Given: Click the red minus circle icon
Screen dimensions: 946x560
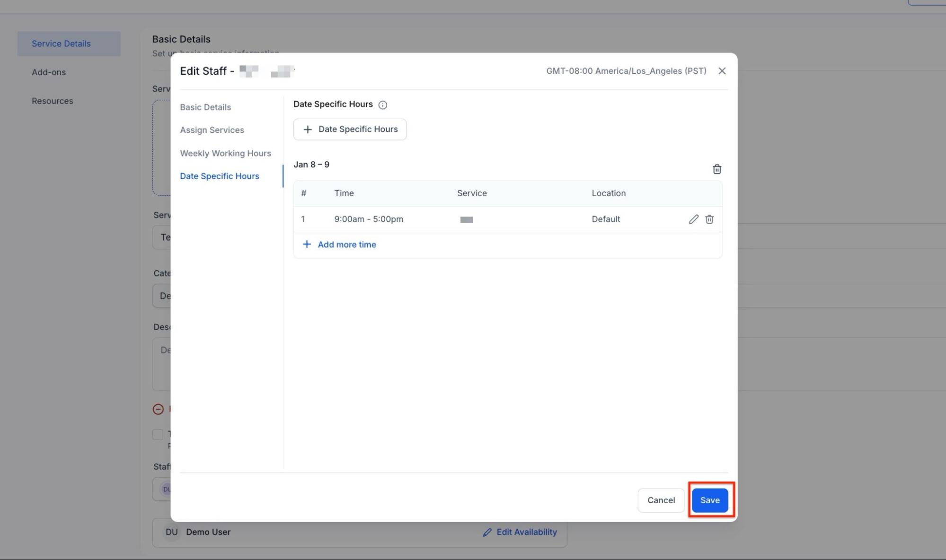Looking at the screenshot, I should click(x=158, y=409).
